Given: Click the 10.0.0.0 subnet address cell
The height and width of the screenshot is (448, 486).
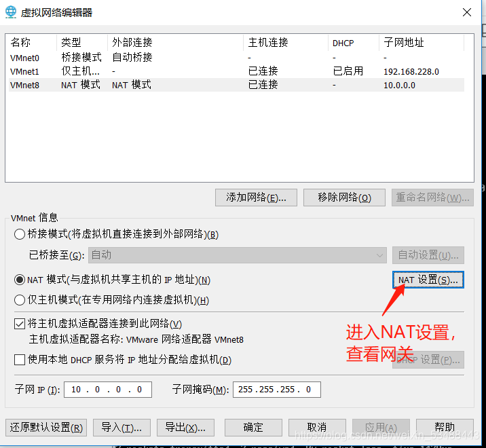Looking at the screenshot, I should point(399,86).
